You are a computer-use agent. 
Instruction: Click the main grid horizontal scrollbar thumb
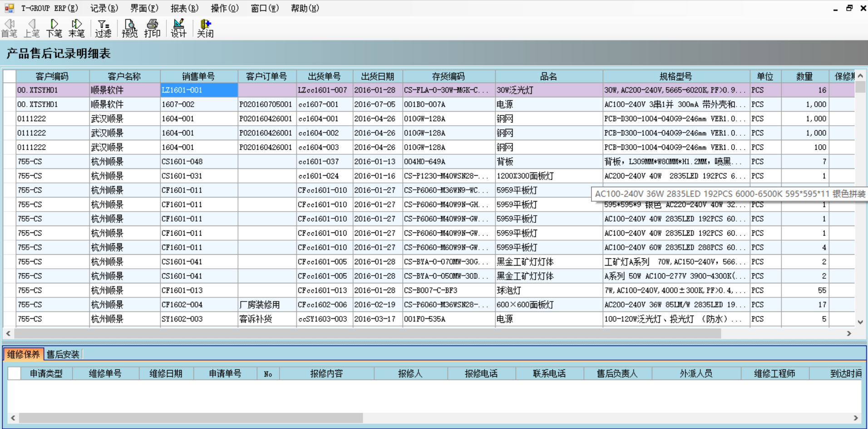pyautogui.click(x=368, y=333)
